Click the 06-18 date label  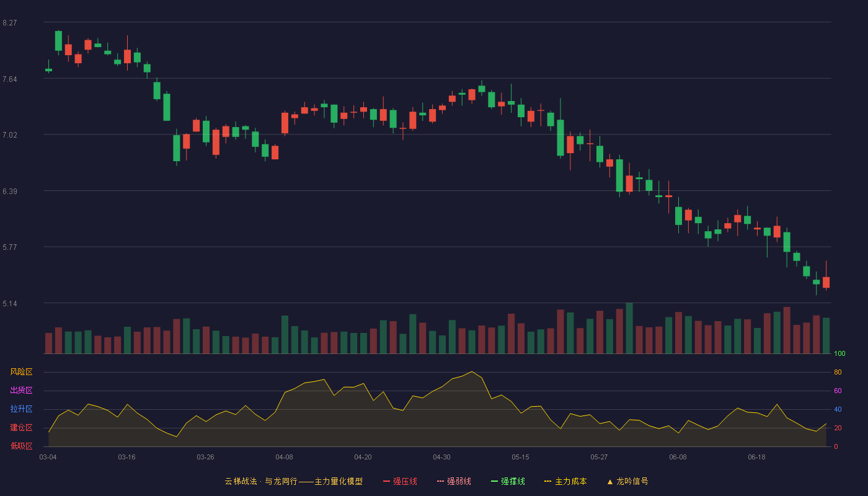756,457
